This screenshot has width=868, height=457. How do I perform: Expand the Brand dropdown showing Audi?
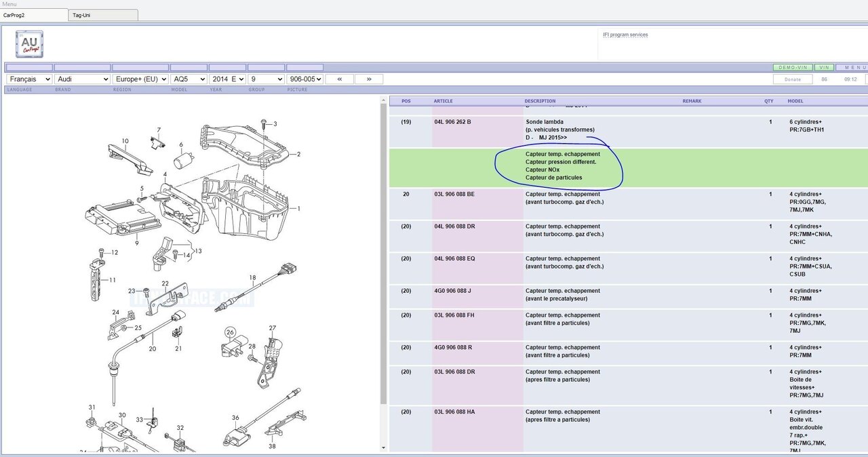point(82,79)
